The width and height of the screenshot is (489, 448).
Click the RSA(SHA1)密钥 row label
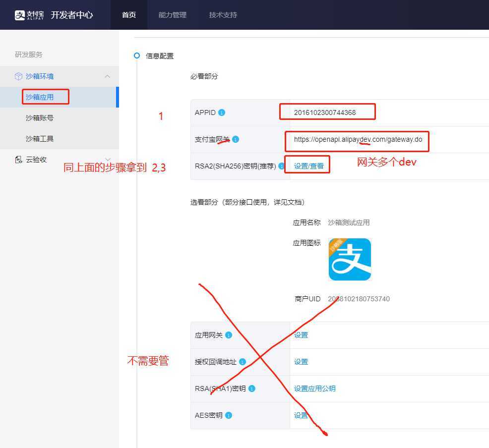pyautogui.click(x=220, y=389)
